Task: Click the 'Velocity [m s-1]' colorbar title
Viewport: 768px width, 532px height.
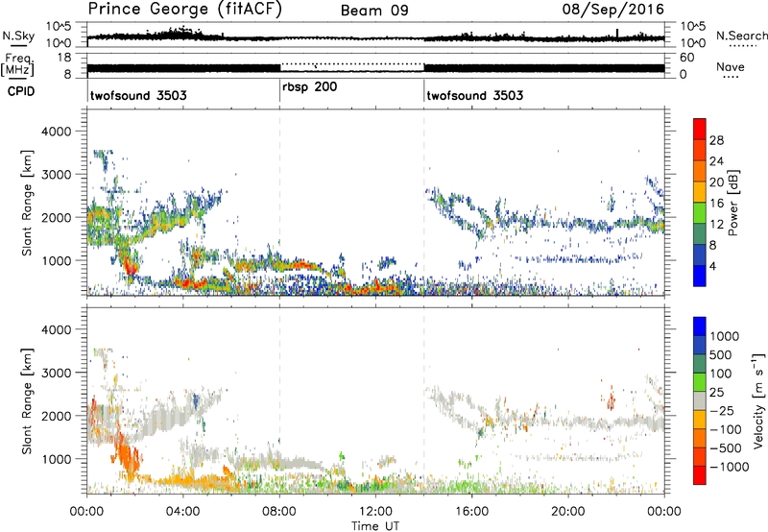Action: click(758, 400)
